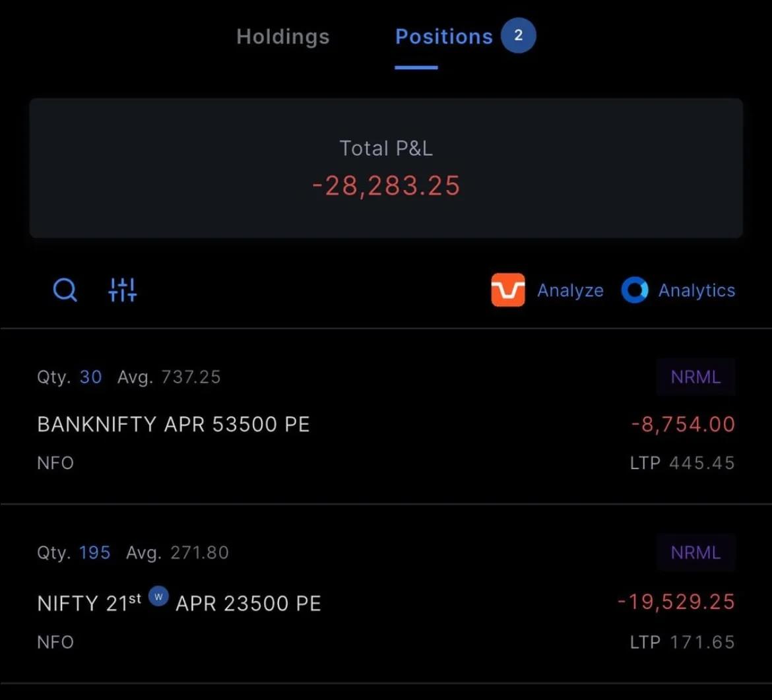Viewport: 772px width, 700px height.
Task: Select the NRML tag on NIFTY position
Action: 695,552
